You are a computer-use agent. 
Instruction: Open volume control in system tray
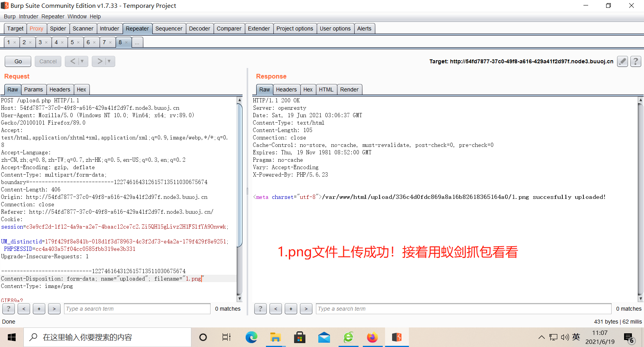click(x=565, y=337)
